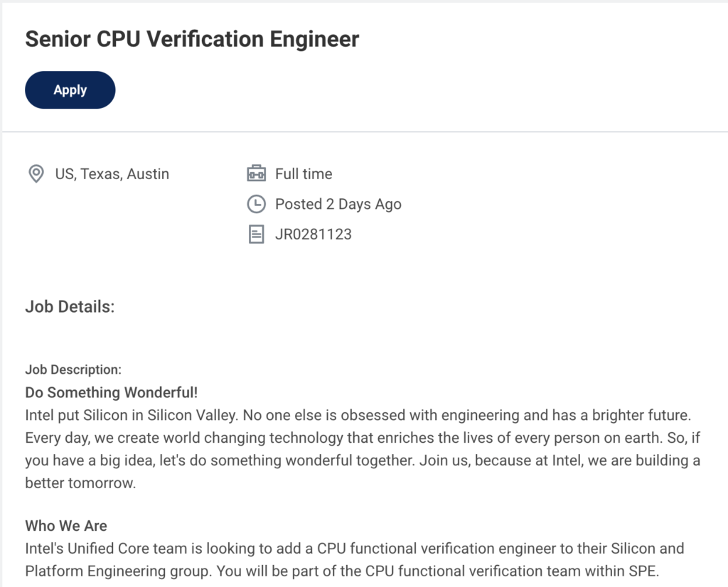Viewport: 728px width, 587px height.
Task: Select the US, Texas, Austin location text
Action: point(112,174)
